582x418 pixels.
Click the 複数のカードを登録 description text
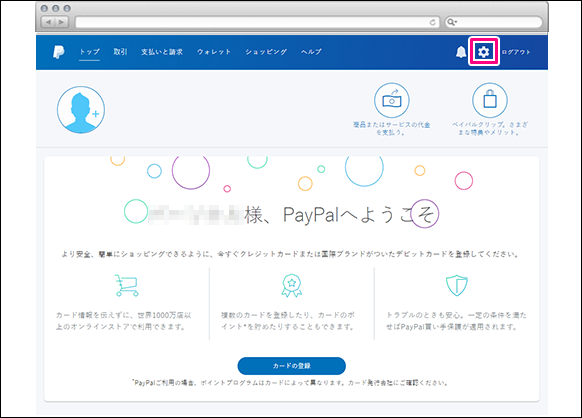[x=288, y=321]
